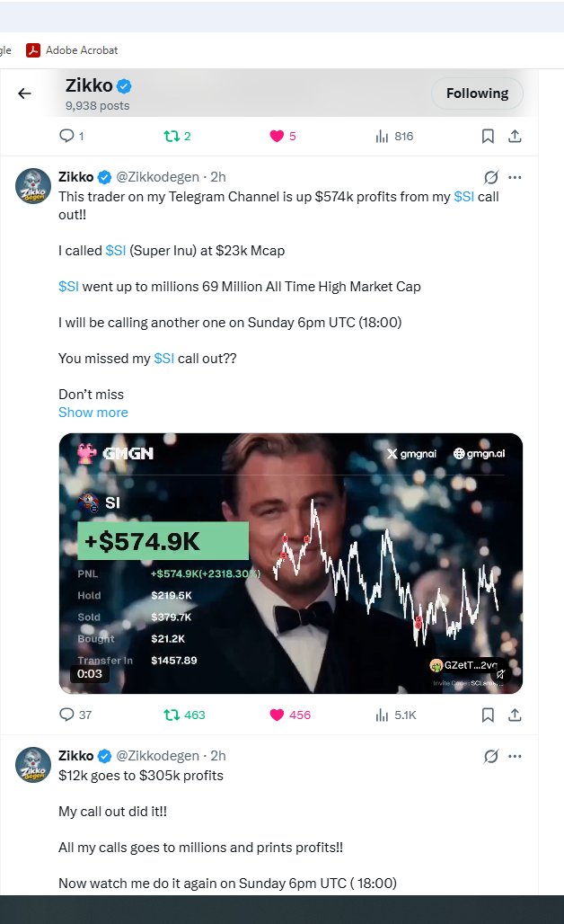
Task: Bookmark the $574k profits post
Action: click(x=488, y=715)
